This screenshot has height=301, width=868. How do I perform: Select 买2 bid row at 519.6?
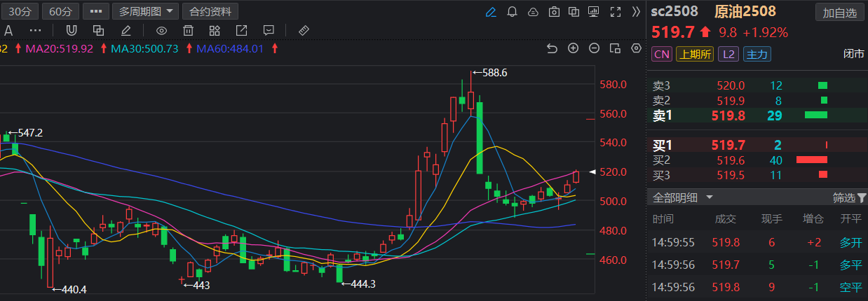pyautogui.click(x=757, y=160)
